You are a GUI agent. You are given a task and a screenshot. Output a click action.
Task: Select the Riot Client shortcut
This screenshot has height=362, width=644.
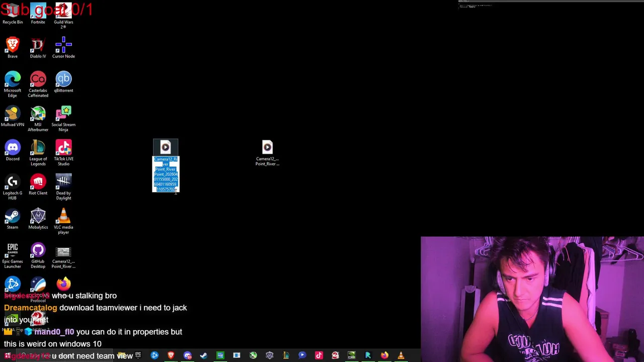(38, 185)
